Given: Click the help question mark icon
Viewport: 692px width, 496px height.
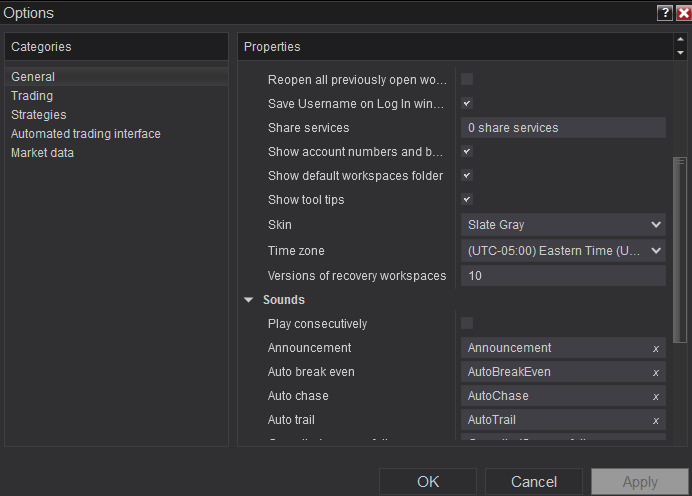Looking at the screenshot, I should click(x=664, y=13).
